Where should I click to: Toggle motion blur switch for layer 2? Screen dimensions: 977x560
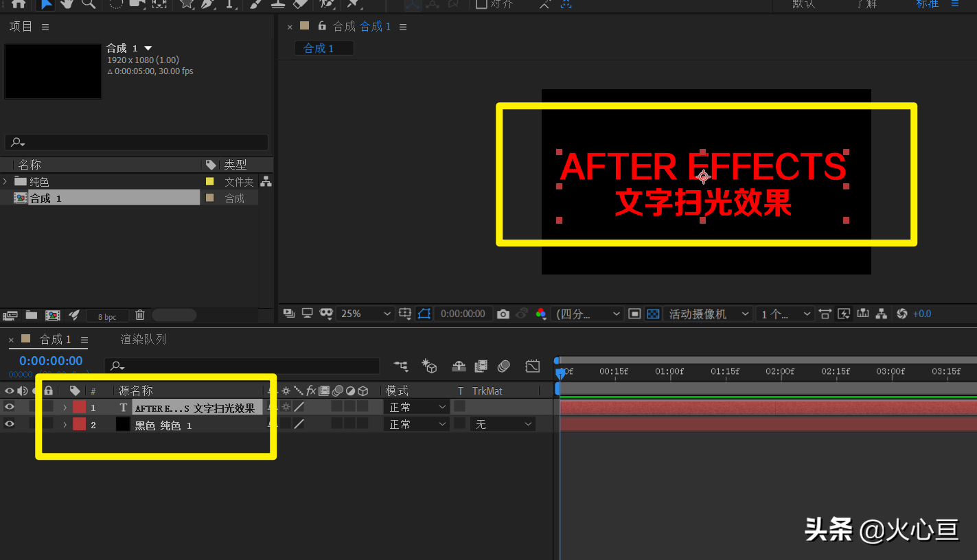click(337, 424)
